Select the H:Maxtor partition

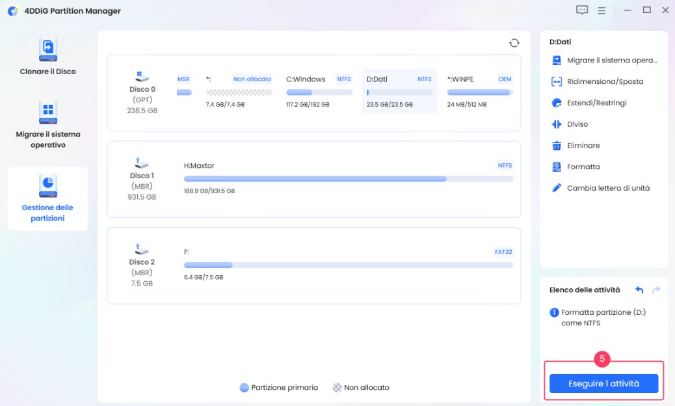click(x=348, y=178)
